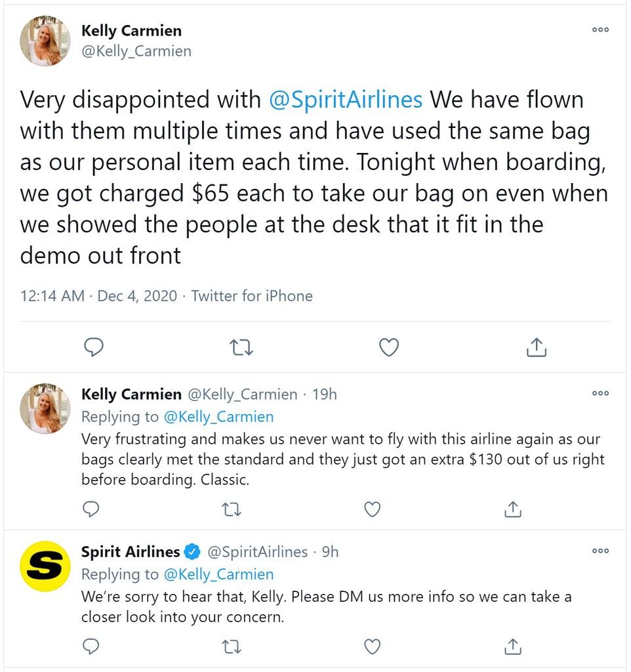
Task: Open the 12:14 AM Dec 4, 2020 timestamp
Action: [x=98, y=296]
